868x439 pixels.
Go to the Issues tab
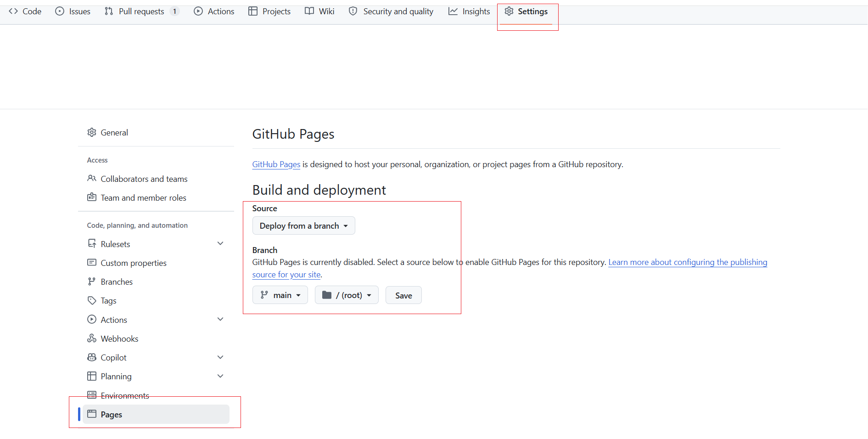pos(73,11)
